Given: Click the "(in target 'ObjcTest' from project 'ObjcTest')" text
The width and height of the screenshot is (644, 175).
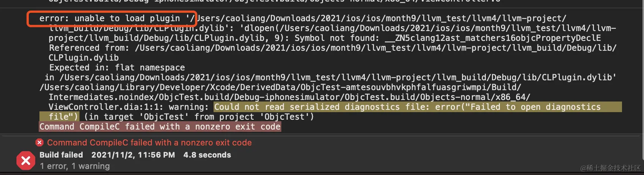Looking at the screenshot, I should (x=199, y=117).
